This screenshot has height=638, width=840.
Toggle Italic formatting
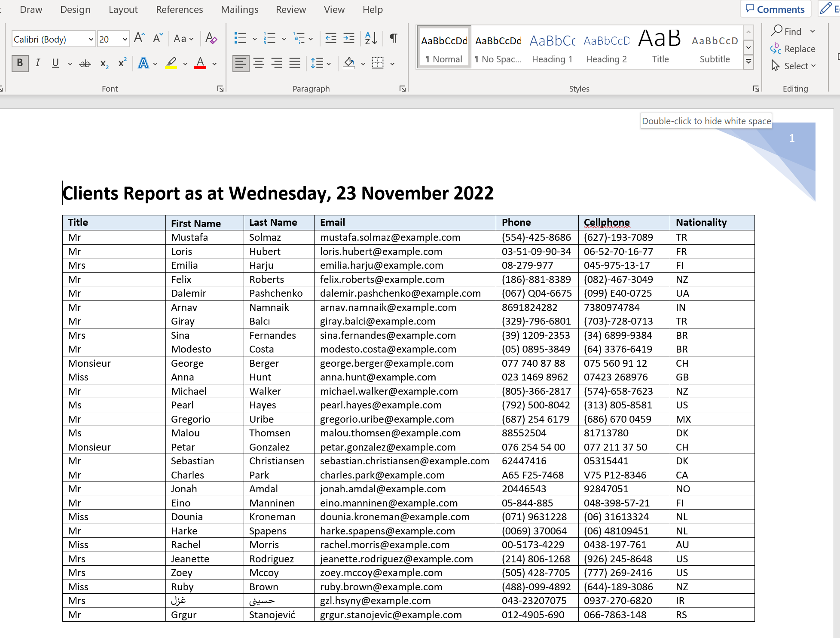pyautogui.click(x=38, y=63)
